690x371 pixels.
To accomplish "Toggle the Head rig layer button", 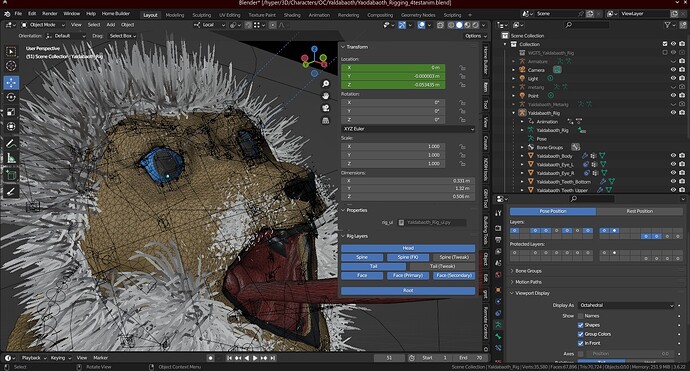I will point(408,248).
